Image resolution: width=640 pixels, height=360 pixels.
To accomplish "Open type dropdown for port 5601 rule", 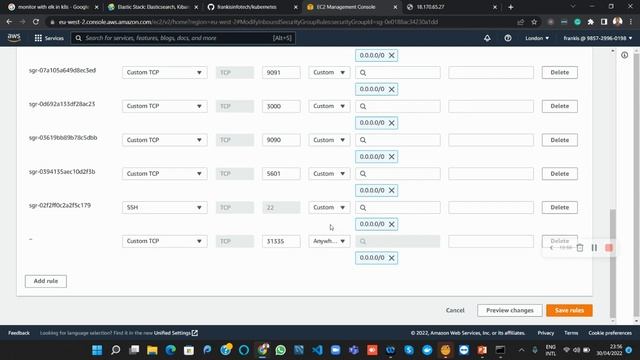I will 164,173.
